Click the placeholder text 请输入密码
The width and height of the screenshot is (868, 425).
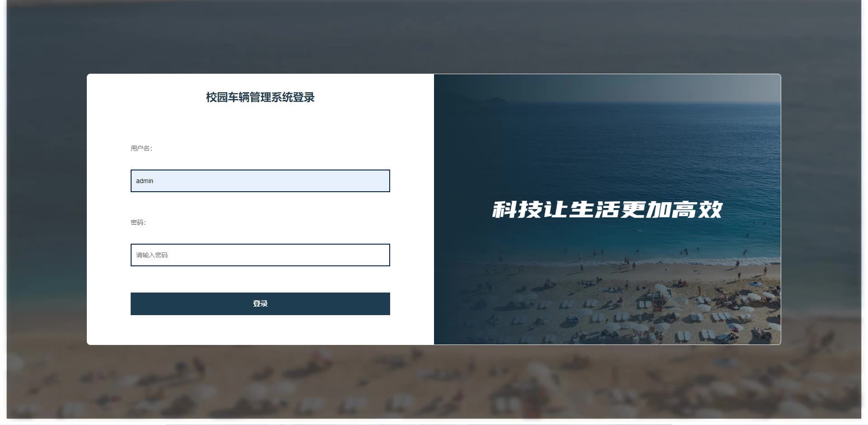tap(152, 255)
